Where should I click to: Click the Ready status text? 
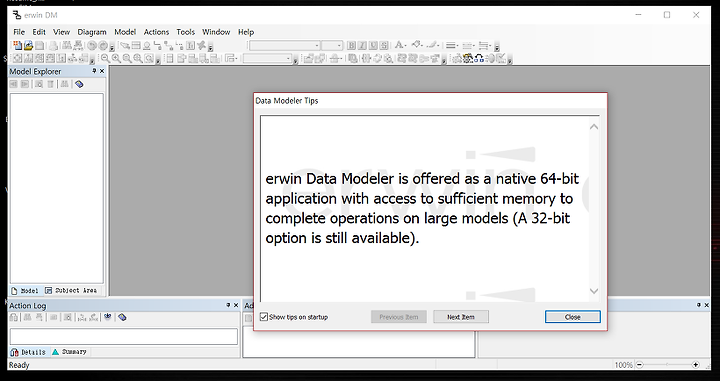coord(19,365)
